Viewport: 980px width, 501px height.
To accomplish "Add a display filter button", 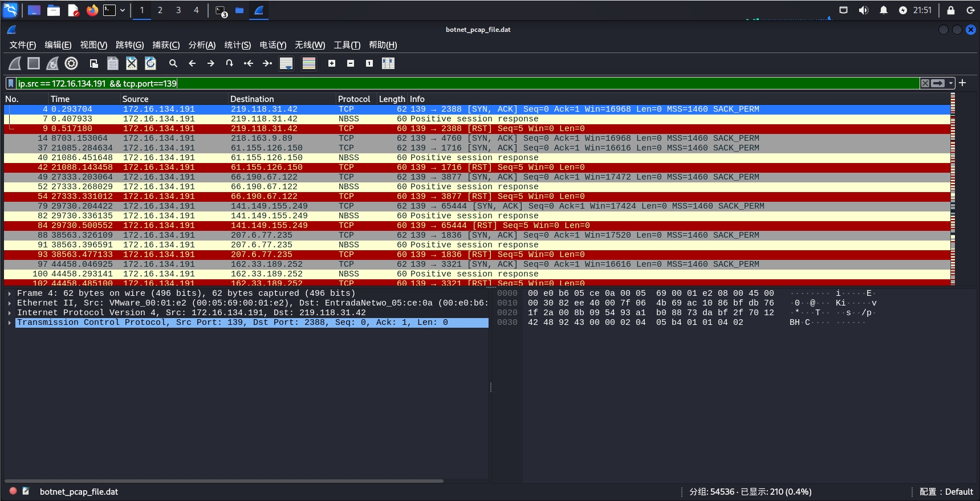I will (963, 83).
